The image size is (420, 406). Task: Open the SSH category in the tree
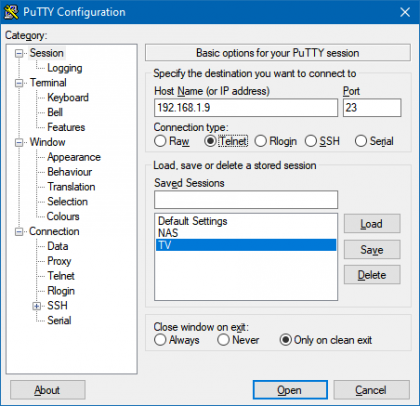[x=57, y=305]
